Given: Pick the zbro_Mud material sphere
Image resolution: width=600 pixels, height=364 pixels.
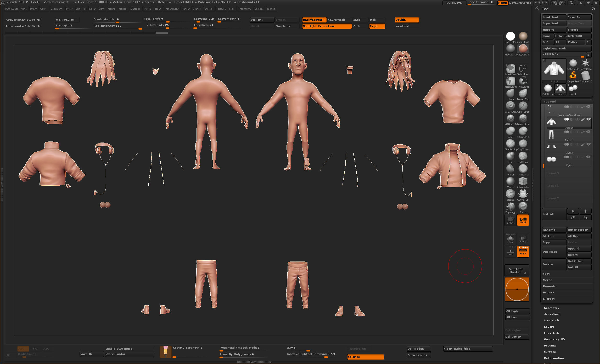Looking at the screenshot, I should tap(523, 36).
